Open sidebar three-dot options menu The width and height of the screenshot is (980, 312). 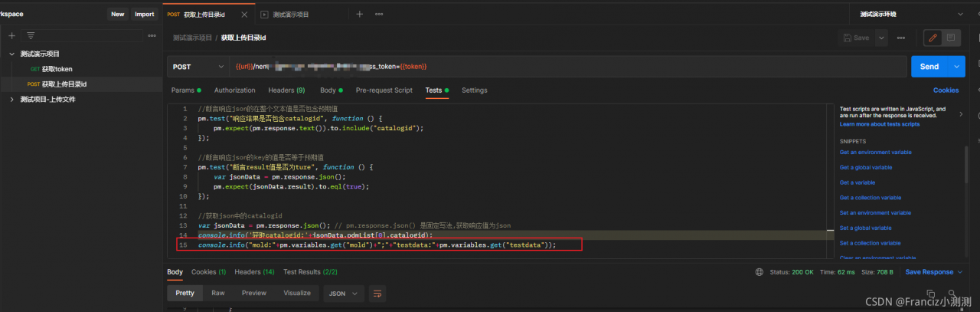pos(152,35)
